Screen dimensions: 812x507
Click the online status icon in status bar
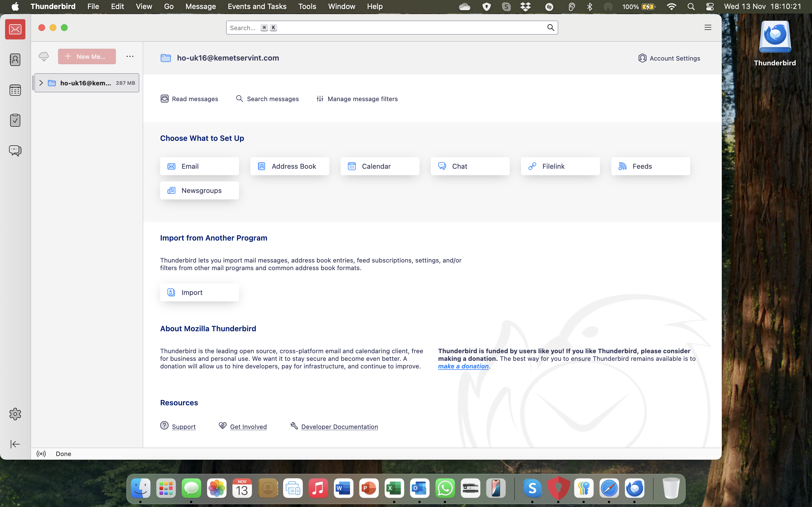pyautogui.click(x=41, y=454)
